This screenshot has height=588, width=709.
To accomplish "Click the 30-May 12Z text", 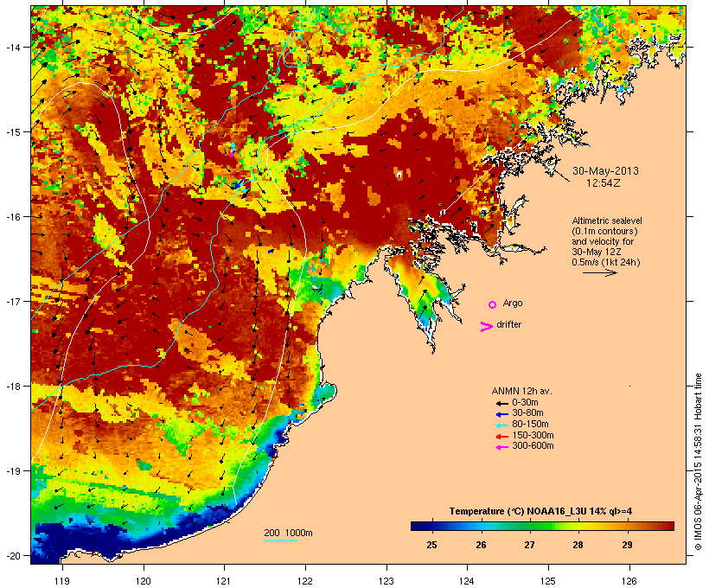I will tap(597, 252).
